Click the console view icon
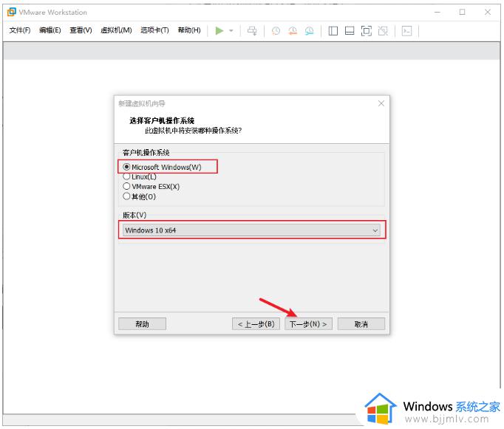The height and width of the screenshot is (429, 504). coord(406,31)
